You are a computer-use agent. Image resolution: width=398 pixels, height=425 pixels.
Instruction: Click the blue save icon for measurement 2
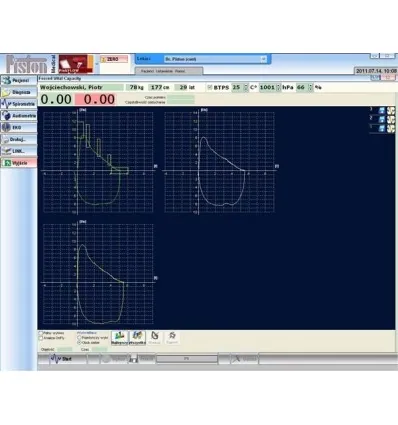point(382,119)
